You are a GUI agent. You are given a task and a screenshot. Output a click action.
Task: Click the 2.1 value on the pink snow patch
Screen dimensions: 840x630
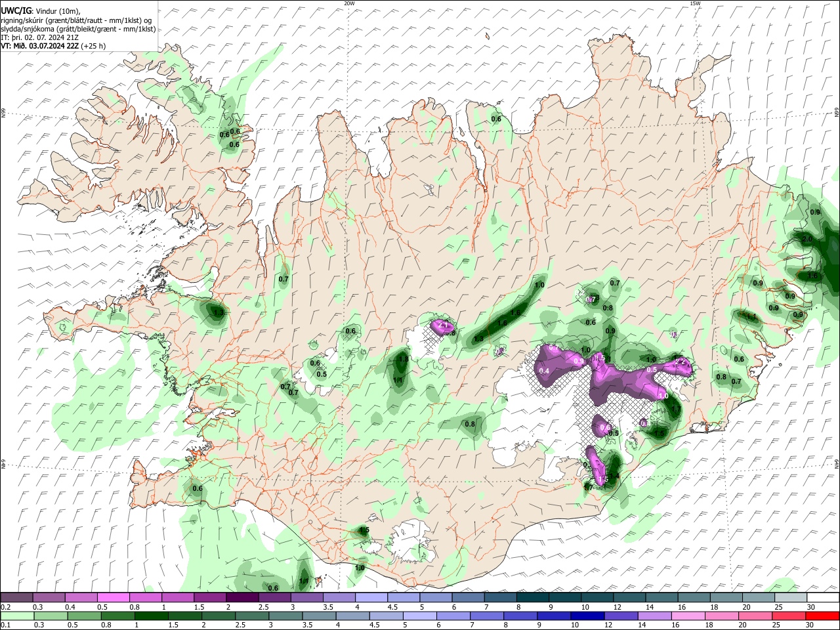(442, 325)
